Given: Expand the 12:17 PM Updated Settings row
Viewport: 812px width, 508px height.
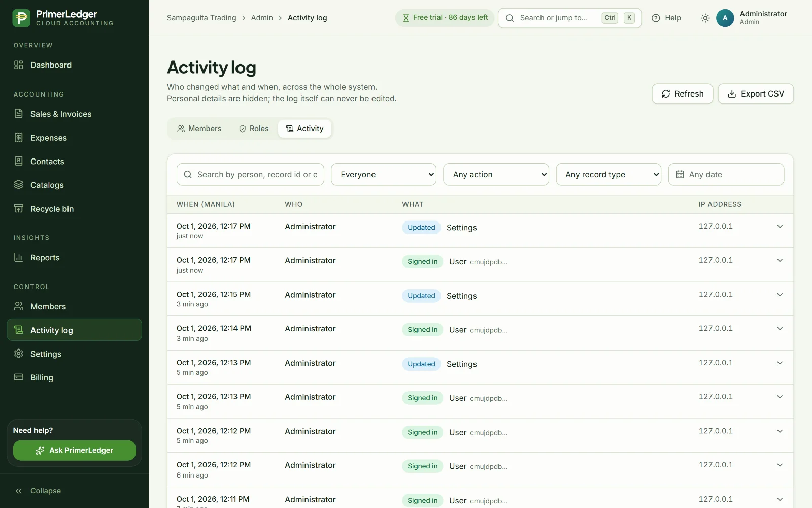Looking at the screenshot, I should 780,226.
